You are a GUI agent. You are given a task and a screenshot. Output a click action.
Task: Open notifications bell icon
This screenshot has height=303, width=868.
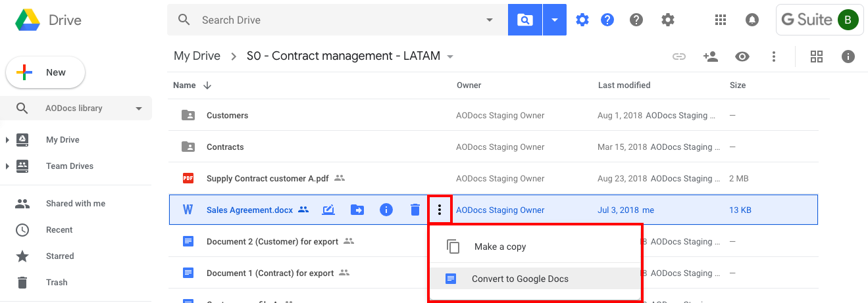click(752, 20)
